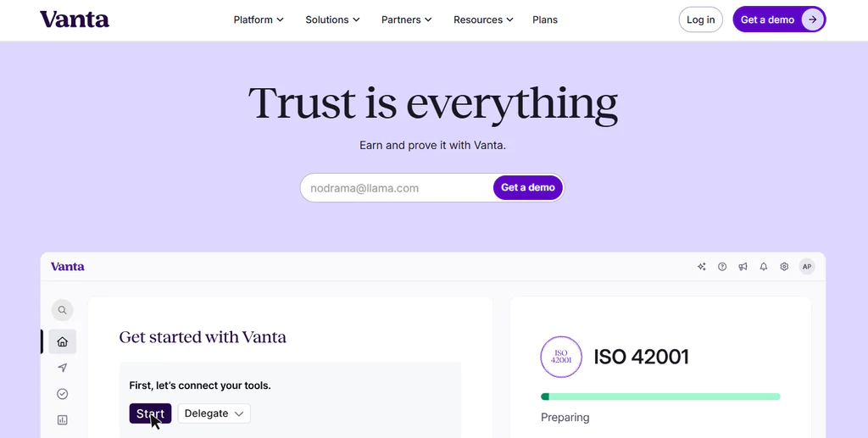Open the checkmark circle sidebar icon
Image resolution: width=868 pixels, height=438 pixels.
(62, 394)
